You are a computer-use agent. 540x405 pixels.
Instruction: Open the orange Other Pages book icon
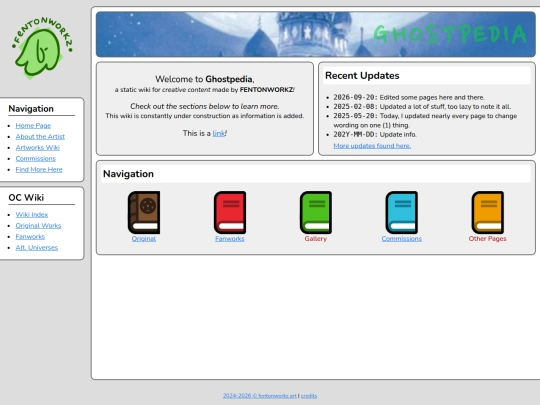tap(487, 212)
